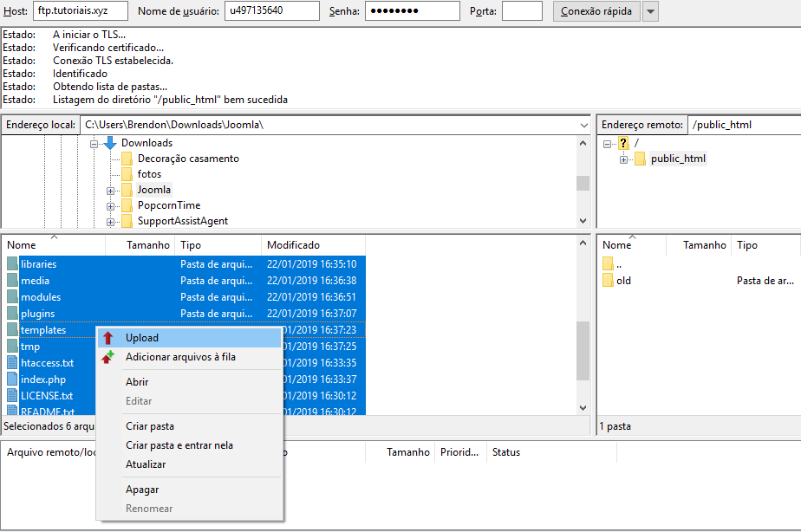Click the Endereço remoto path field
The height and width of the screenshot is (532, 801).
745,125
